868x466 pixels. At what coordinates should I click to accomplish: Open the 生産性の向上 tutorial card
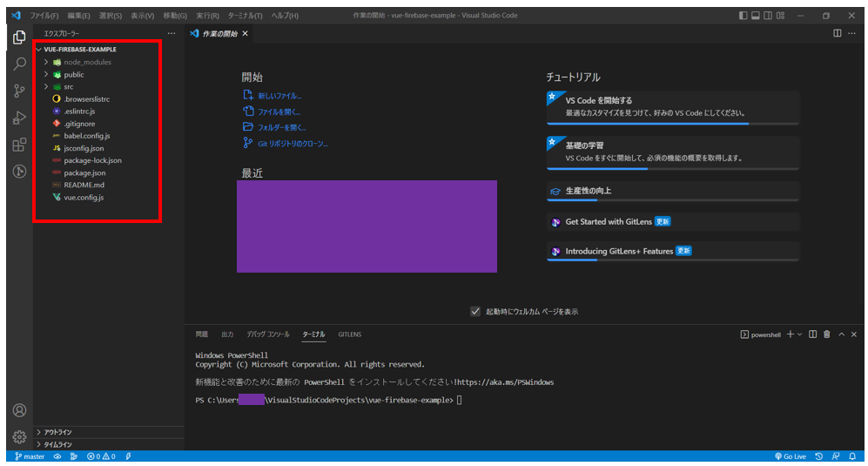click(x=673, y=191)
